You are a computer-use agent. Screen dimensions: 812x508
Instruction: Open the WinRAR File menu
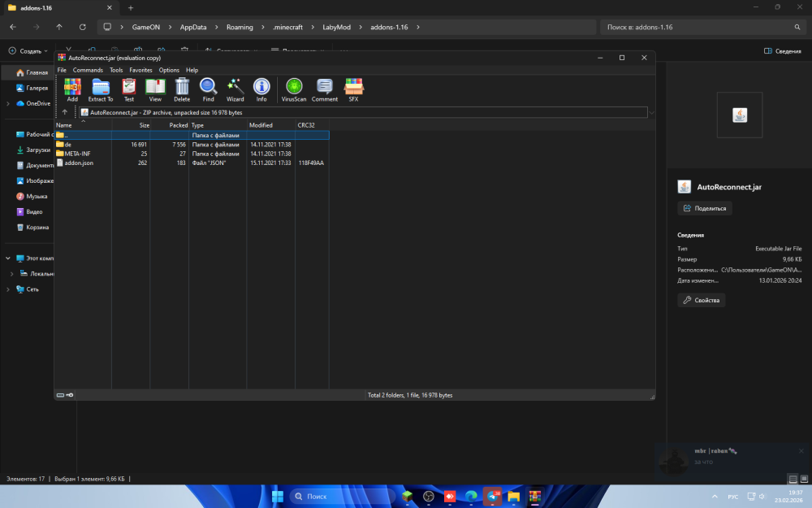coord(62,70)
